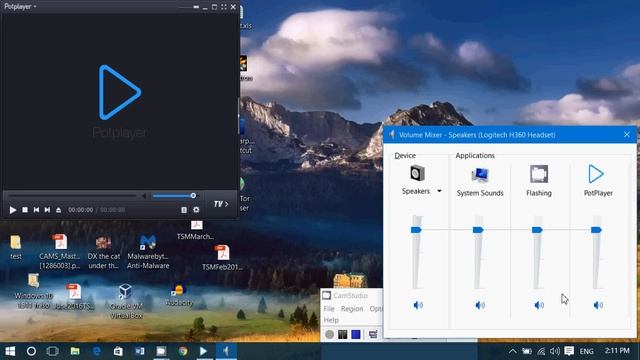The width and height of the screenshot is (640, 360).
Task: Adjust the Potplayer volume slider
Action: [x=174, y=196]
